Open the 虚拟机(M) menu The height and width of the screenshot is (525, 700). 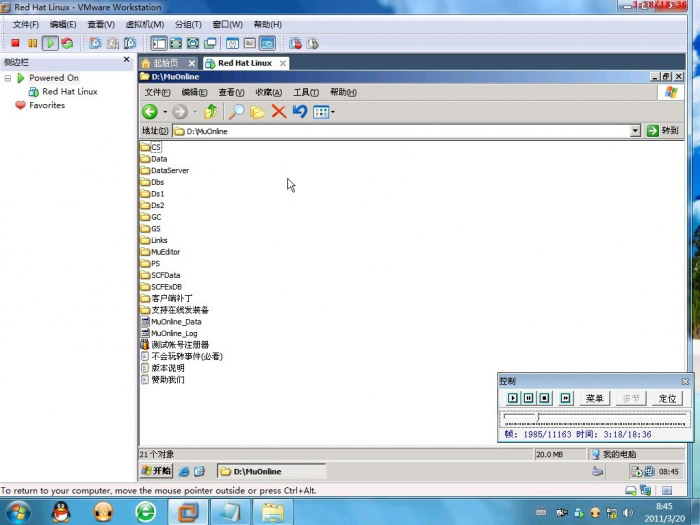tap(144, 24)
